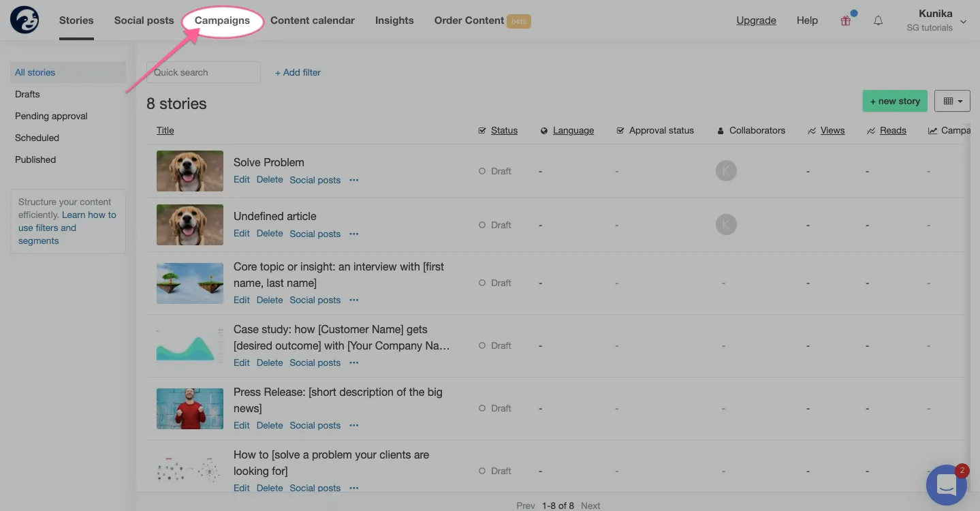Click the Upgrade link
This screenshot has width=980, height=511.
pyautogui.click(x=756, y=20)
